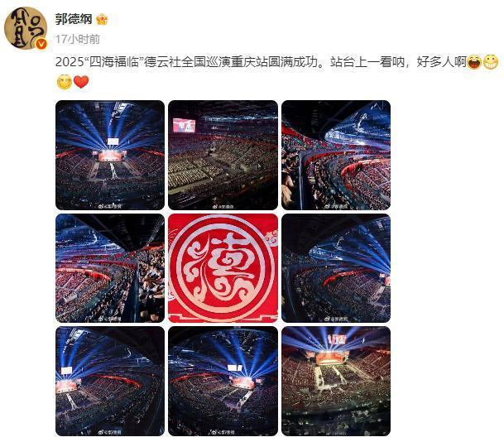Open bottom-left arena stage photo
Screen dimensions: 504x442
point(110,382)
